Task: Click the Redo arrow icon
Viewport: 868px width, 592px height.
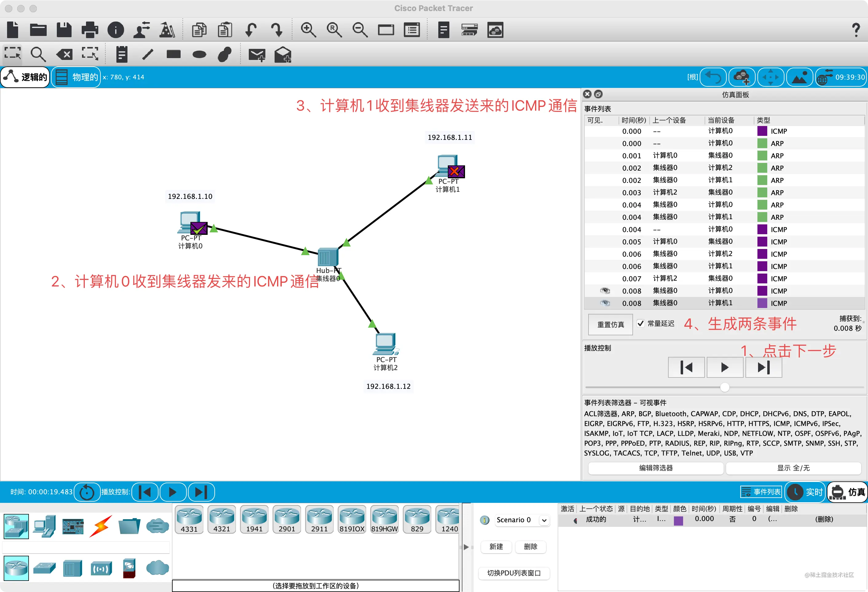Action: pyautogui.click(x=276, y=30)
